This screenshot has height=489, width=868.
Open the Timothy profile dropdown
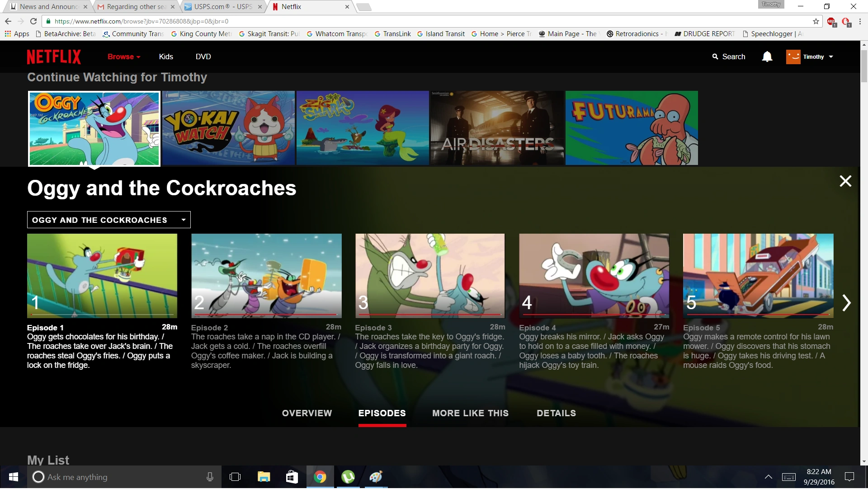[x=810, y=56]
